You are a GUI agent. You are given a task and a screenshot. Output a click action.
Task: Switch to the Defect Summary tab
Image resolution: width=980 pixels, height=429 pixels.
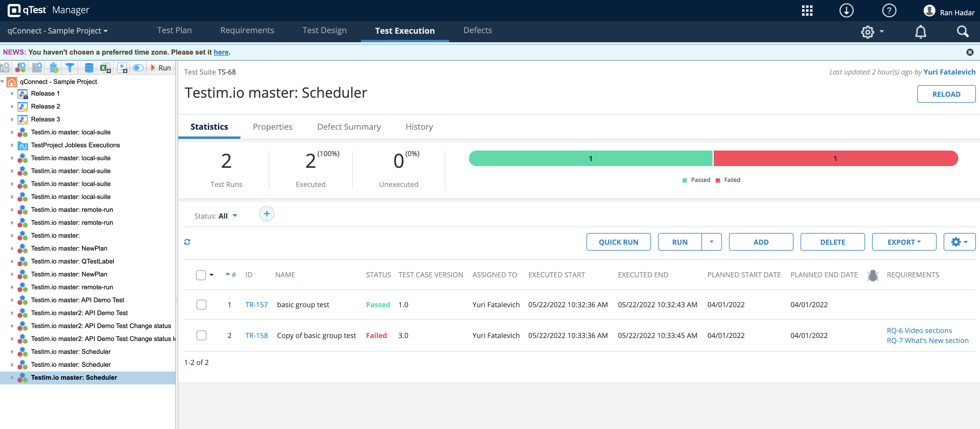tap(348, 127)
